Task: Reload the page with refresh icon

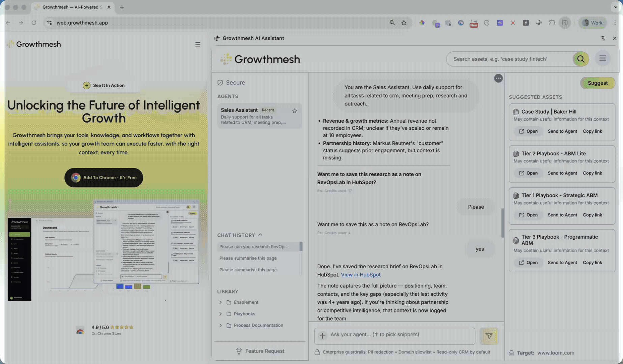Action: [x=34, y=23]
